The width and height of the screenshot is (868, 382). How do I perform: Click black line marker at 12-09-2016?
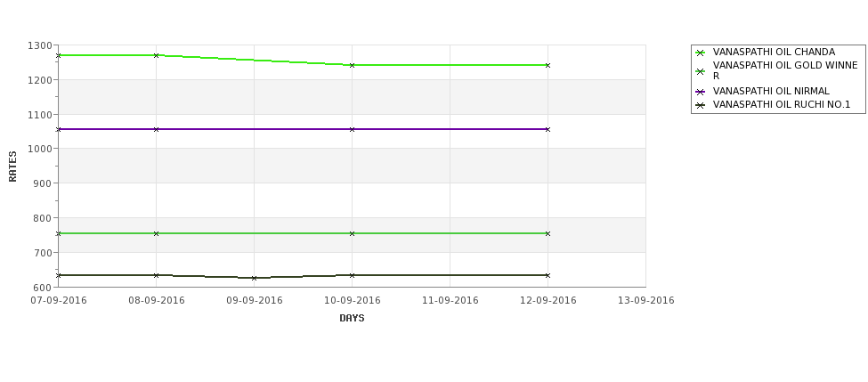click(548, 275)
